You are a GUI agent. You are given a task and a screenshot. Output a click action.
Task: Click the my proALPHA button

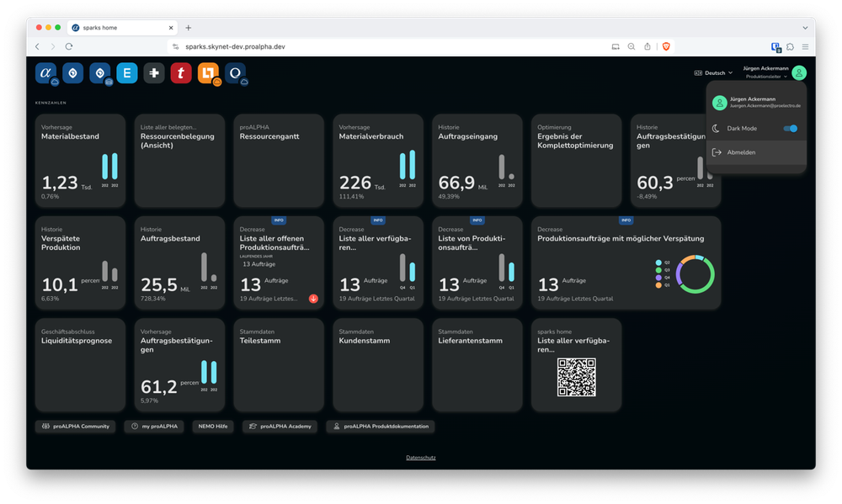coord(154,427)
